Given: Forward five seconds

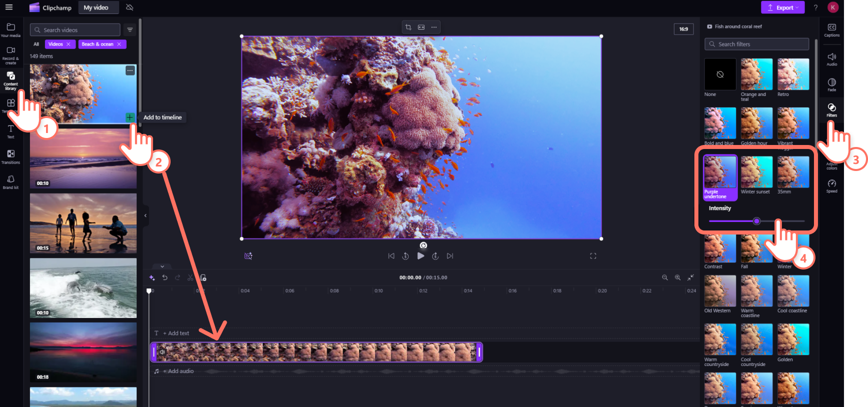Looking at the screenshot, I should (435, 256).
